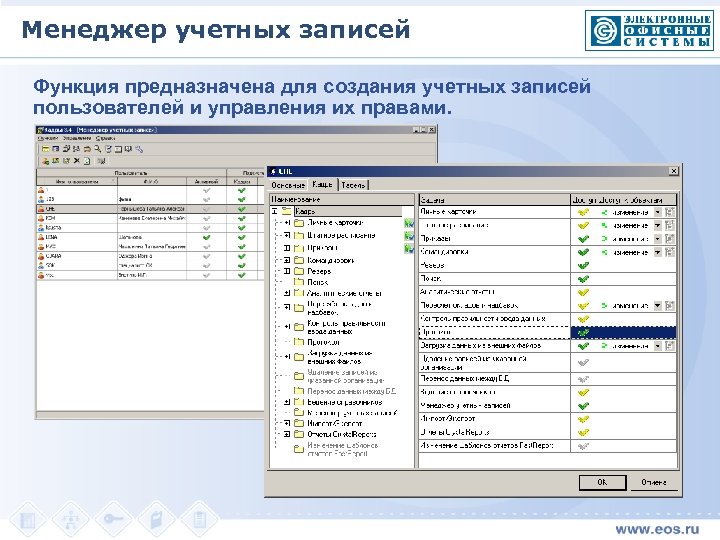
Task: Expand Резерв tree node
Action: pos(287,271)
